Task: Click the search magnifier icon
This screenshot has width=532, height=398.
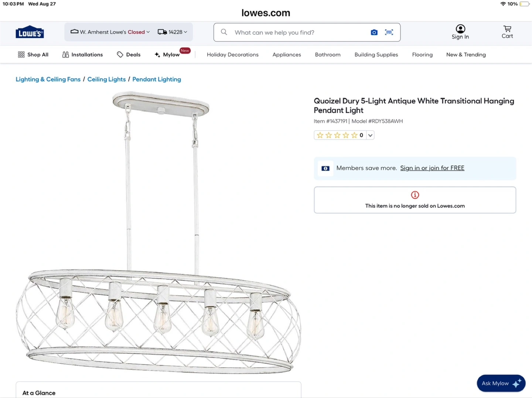Action: [x=224, y=32]
